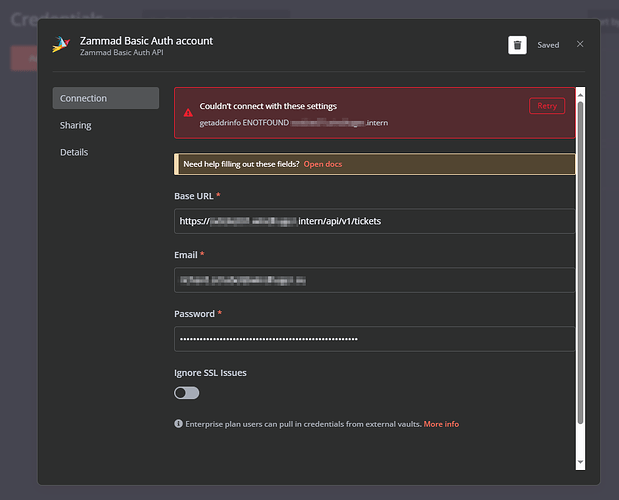The height and width of the screenshot is (500, 619).
Task: Click the getaddrinfo ENOTFOUND error message
Action: [x=293, y=123]
